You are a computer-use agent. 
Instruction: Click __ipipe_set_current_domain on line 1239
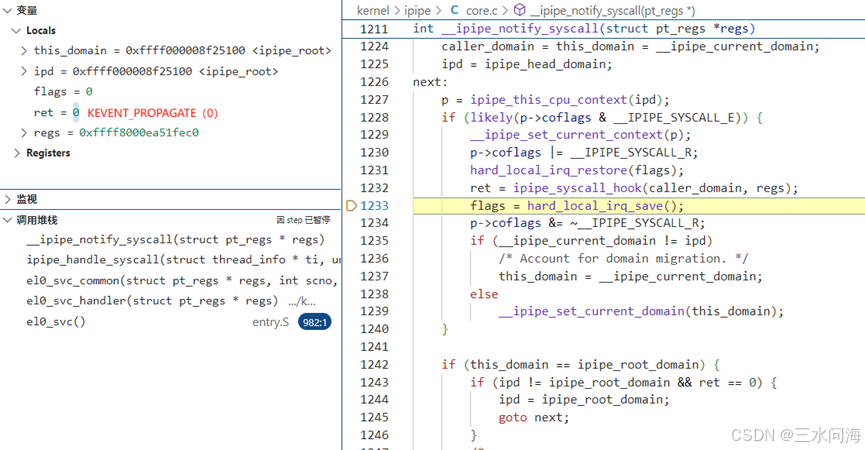tap(591, 311)
